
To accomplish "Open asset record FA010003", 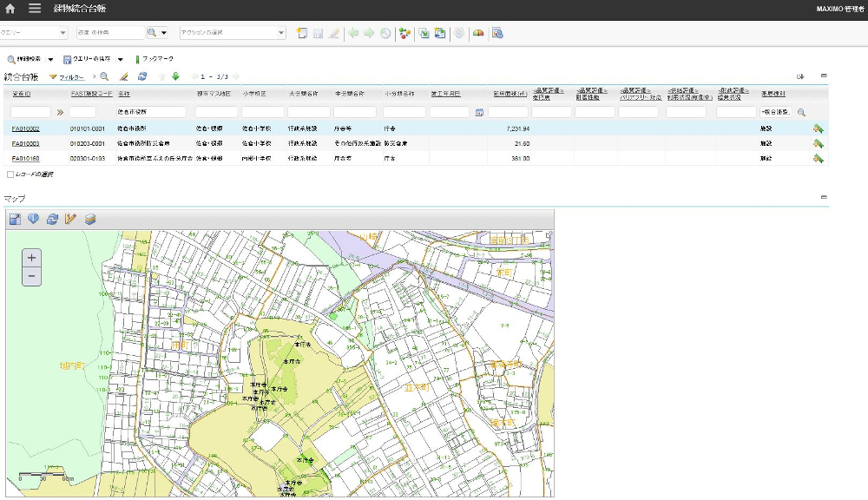I will coord(25,143).
